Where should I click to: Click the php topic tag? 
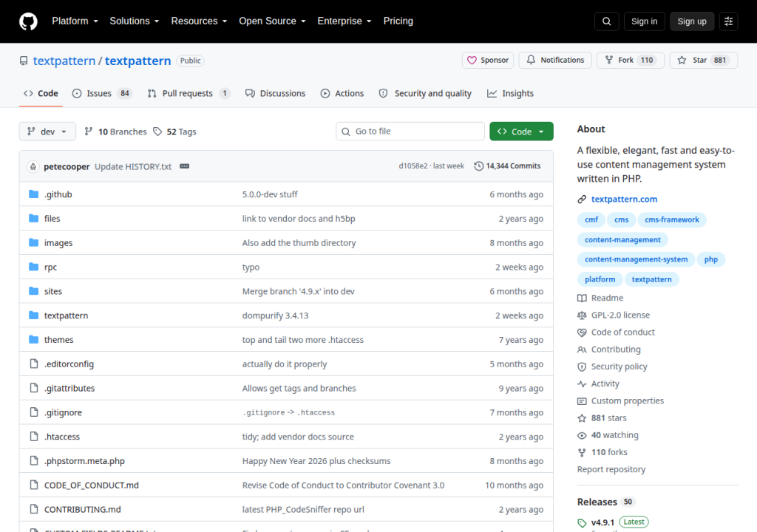pyautogui.click(x=710, y=259)
